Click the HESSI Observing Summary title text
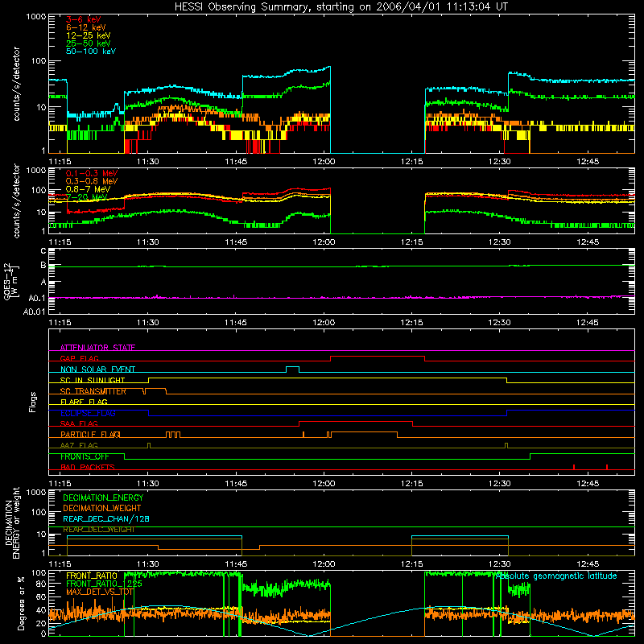Image resolution: width=644 pixels, height=644 pixels. click(341, 6)
